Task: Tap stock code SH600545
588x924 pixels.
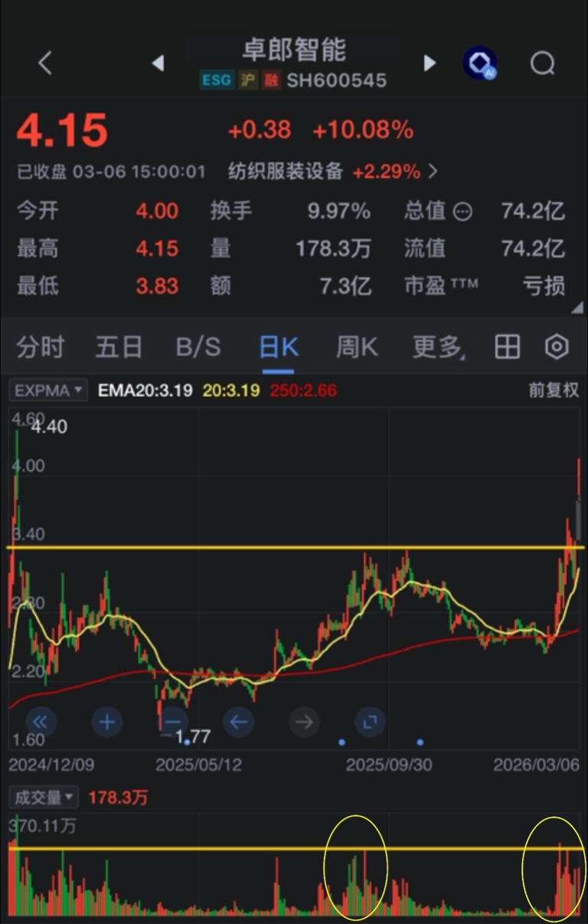Action: point(337,80)
